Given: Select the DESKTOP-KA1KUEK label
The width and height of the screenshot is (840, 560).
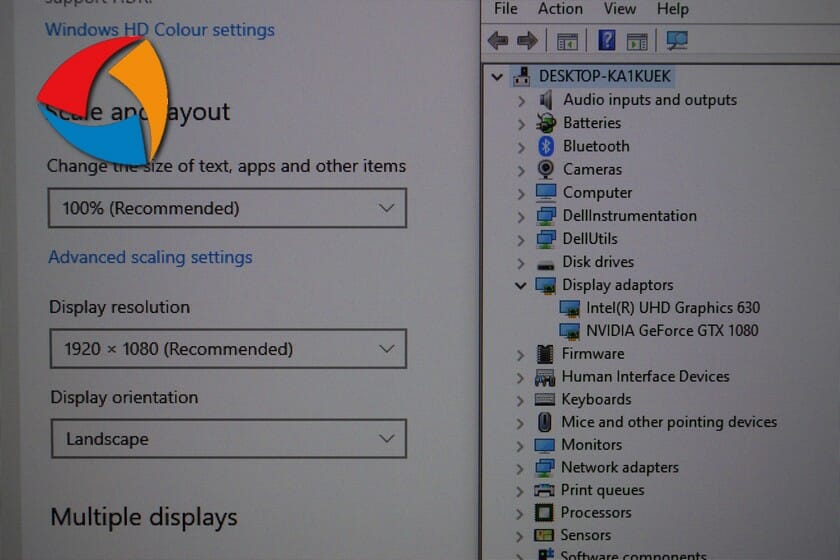Looking at the screenshot, I should (605, 76).
